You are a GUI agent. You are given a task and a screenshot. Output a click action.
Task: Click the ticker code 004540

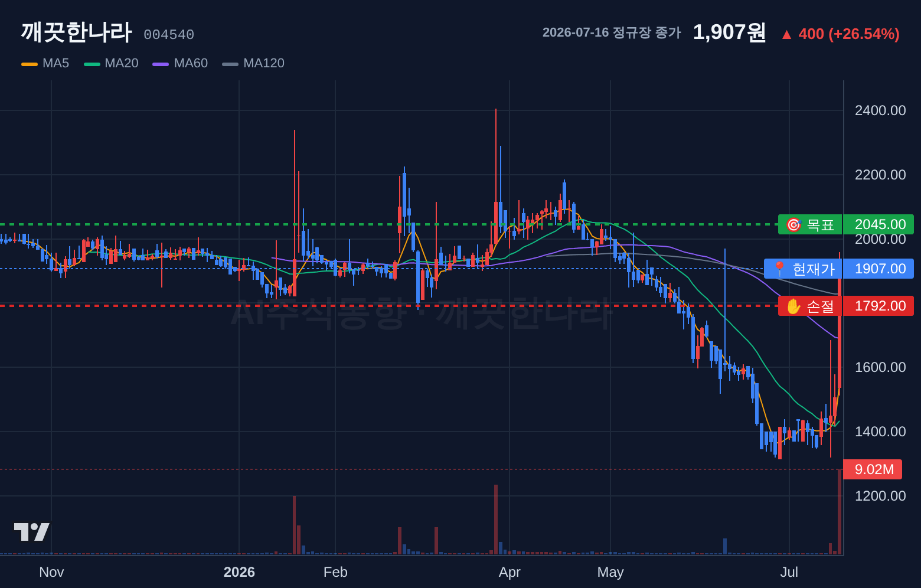[169, 35]
